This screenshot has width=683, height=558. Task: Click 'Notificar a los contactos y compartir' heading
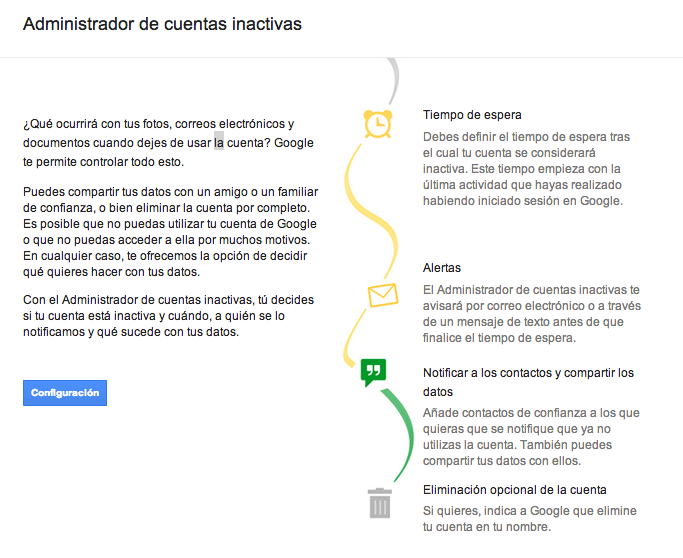coord(528,382)
